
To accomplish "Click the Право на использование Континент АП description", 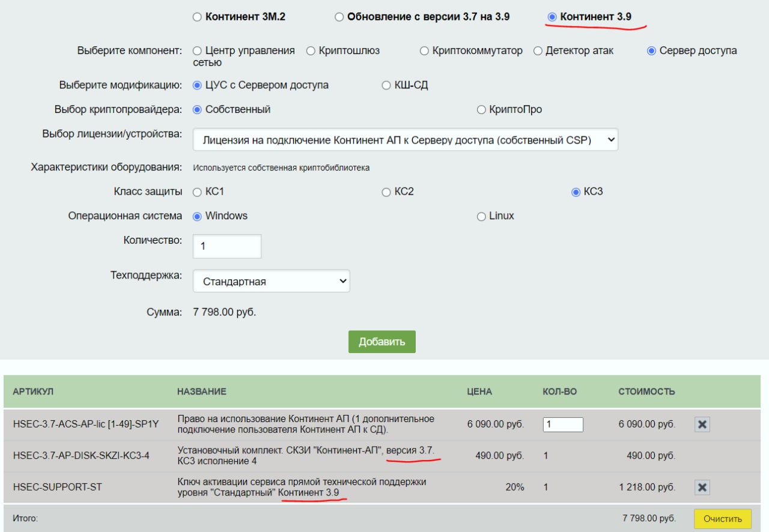I will click(306, 424).
